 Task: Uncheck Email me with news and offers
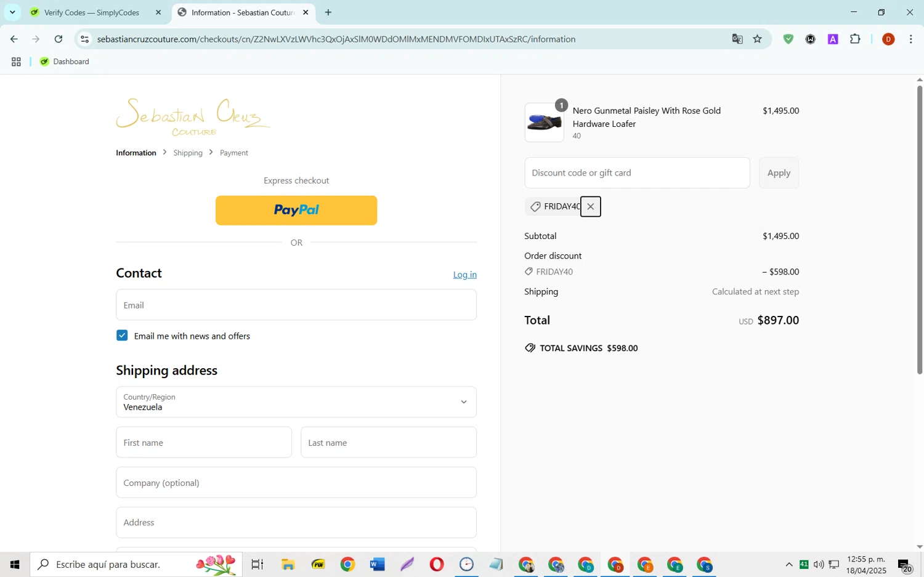[122, 336]
